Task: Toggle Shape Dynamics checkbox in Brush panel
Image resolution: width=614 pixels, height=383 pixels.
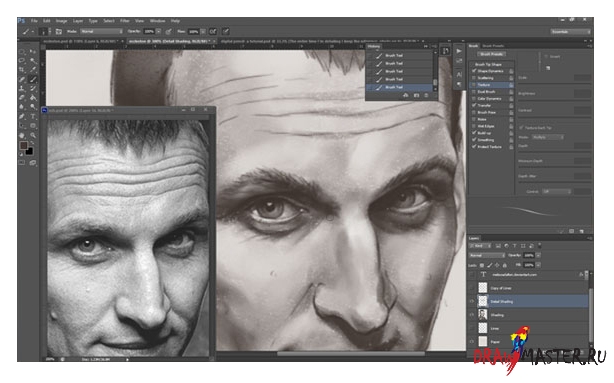Action: pos(474,71)
